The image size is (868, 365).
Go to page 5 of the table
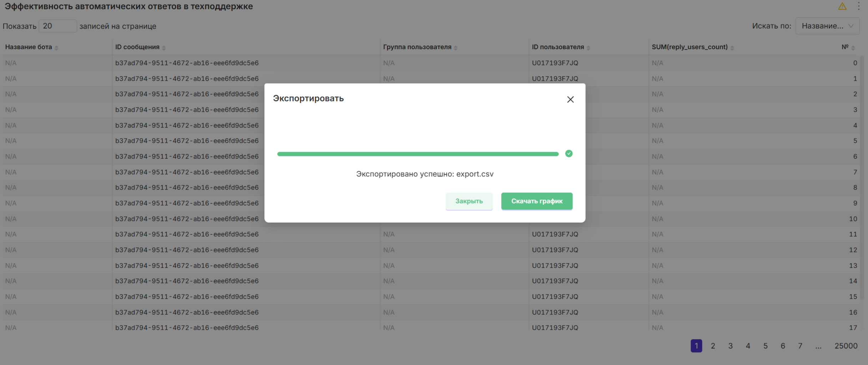tap(765, 346)
